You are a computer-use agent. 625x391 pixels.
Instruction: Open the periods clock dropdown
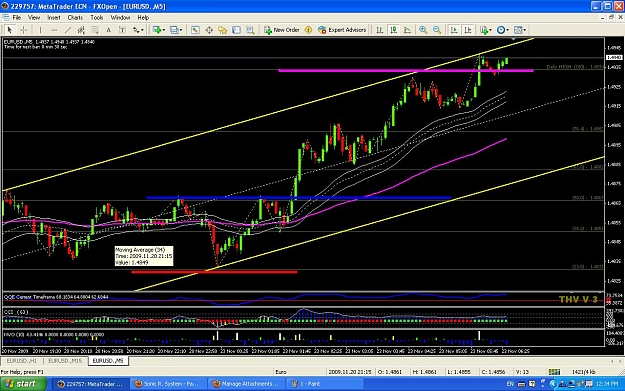coord(502,30)
